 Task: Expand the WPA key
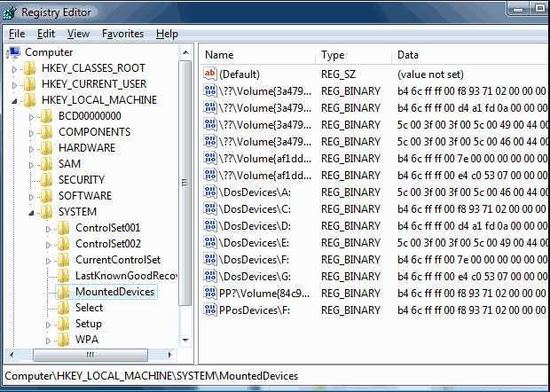pyautogui.click(x=48, y=341)
